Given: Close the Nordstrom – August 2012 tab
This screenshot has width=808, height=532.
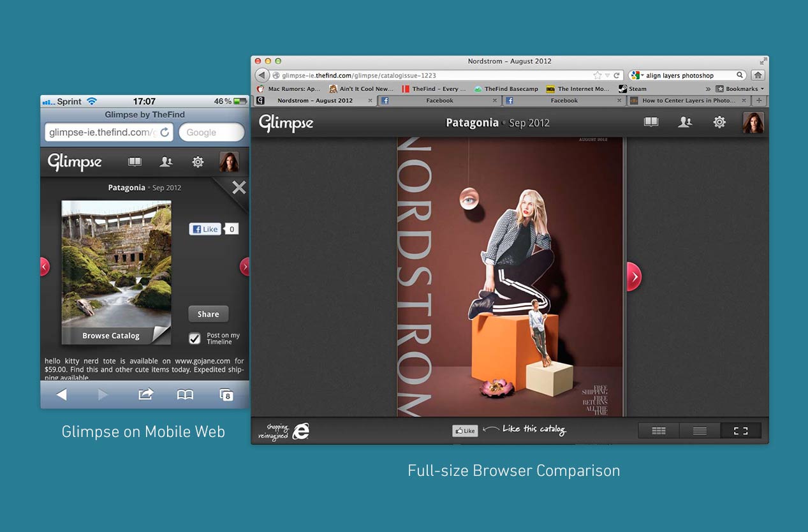Looking at the screenshot, I should point(370,101).
